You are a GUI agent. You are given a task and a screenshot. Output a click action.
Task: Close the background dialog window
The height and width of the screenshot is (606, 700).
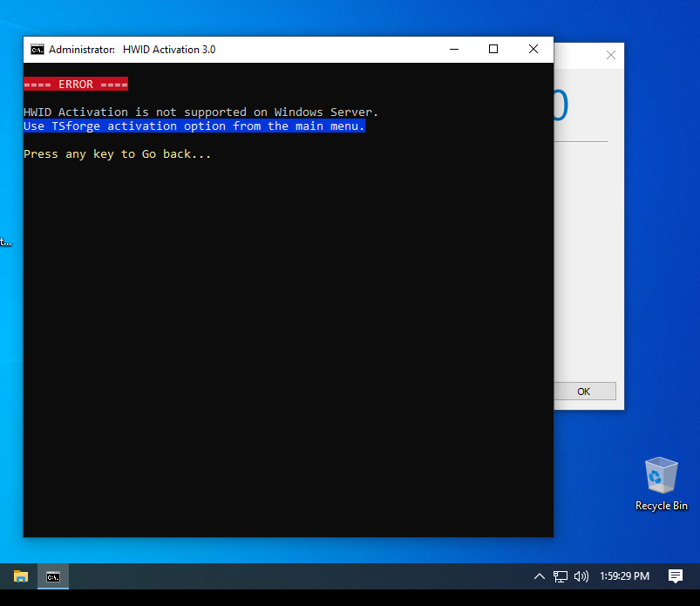pyautogui.click(x=611, y=55)
